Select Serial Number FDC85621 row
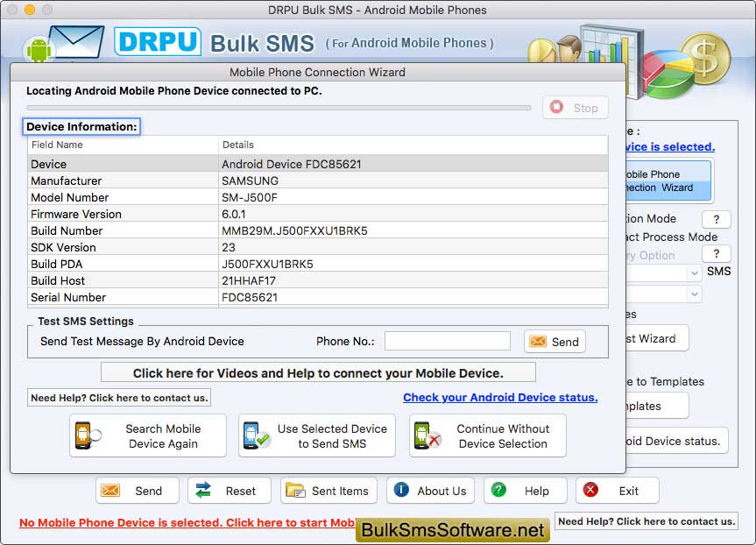The width and height of the screenshot is (756, 545). tap(318, 297)
